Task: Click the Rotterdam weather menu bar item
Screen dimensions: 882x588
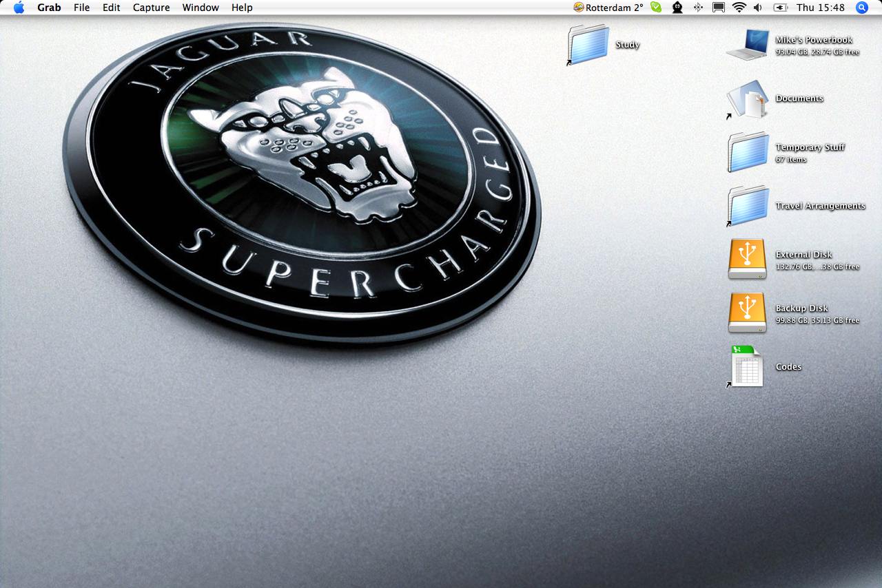Action: coord(608,8)
